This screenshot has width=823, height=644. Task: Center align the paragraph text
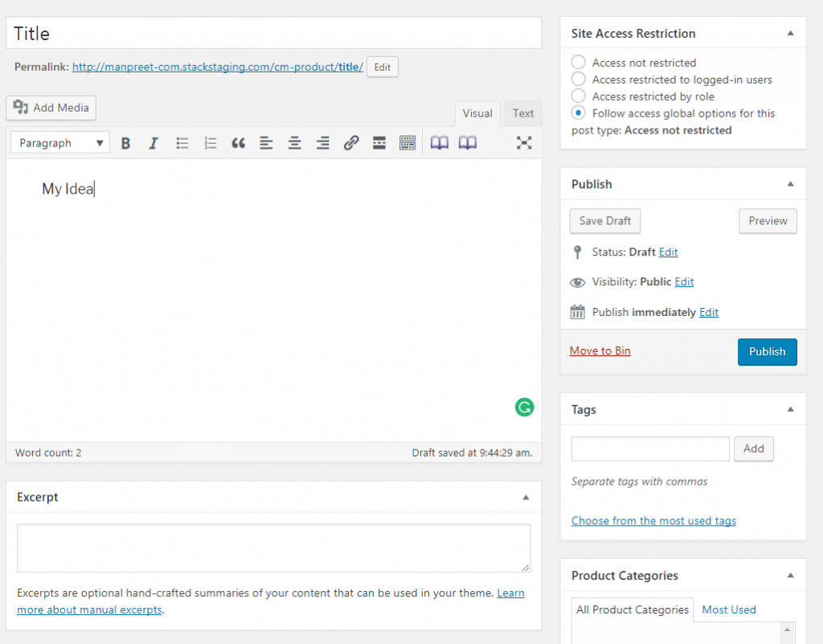click(295, 143)
